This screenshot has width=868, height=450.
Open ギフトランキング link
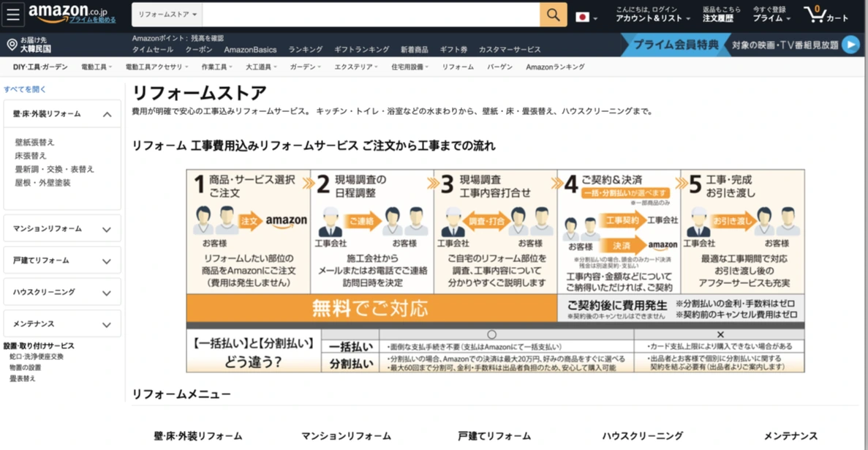tap(361, 49)
